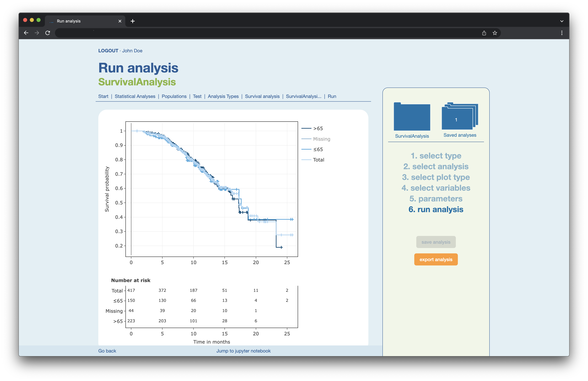Go to step 1. select type
588x381 pixels.
(x=436, y=156)
